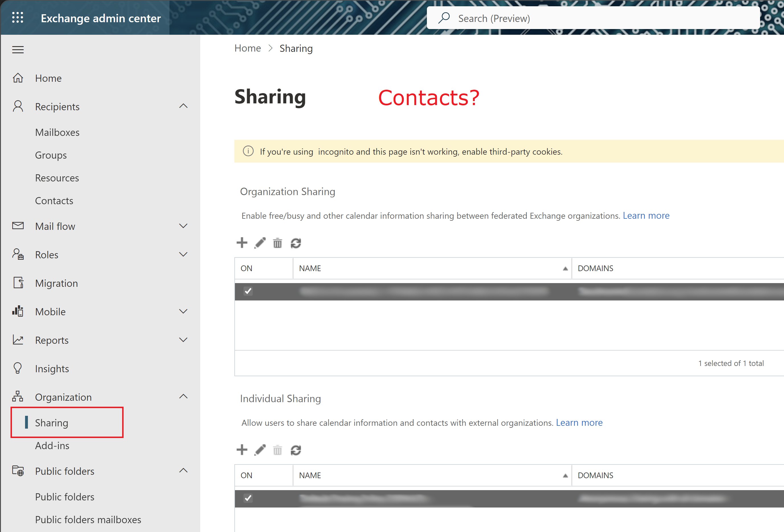The image size is (784, 532).
Task: Open the Organization Sharing Learn more link
Action: coord(646,215)
